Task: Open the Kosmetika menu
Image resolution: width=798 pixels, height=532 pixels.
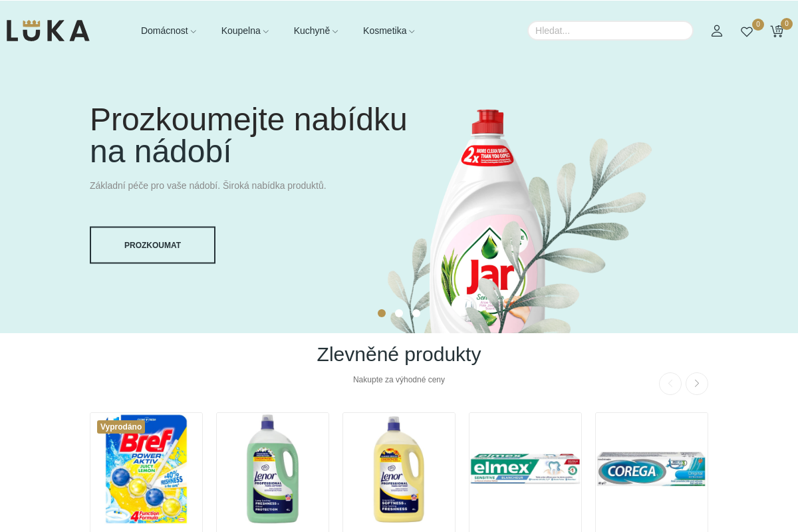Action: (388, 31)
